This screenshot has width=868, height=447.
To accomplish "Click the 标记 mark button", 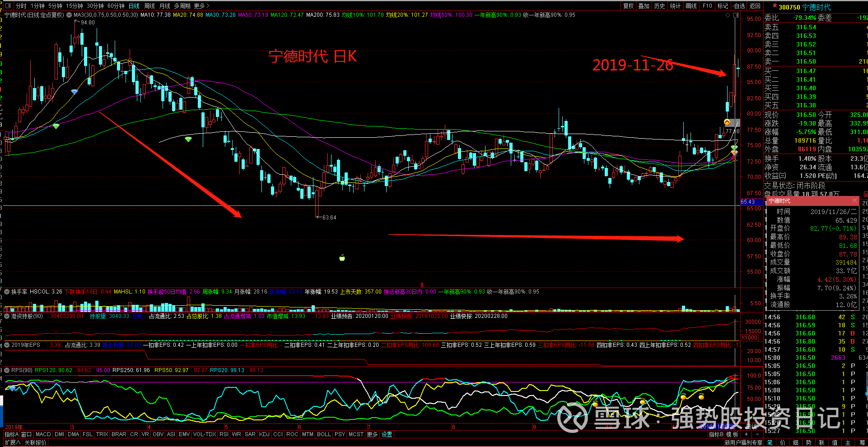I will [x=723, y=6].
